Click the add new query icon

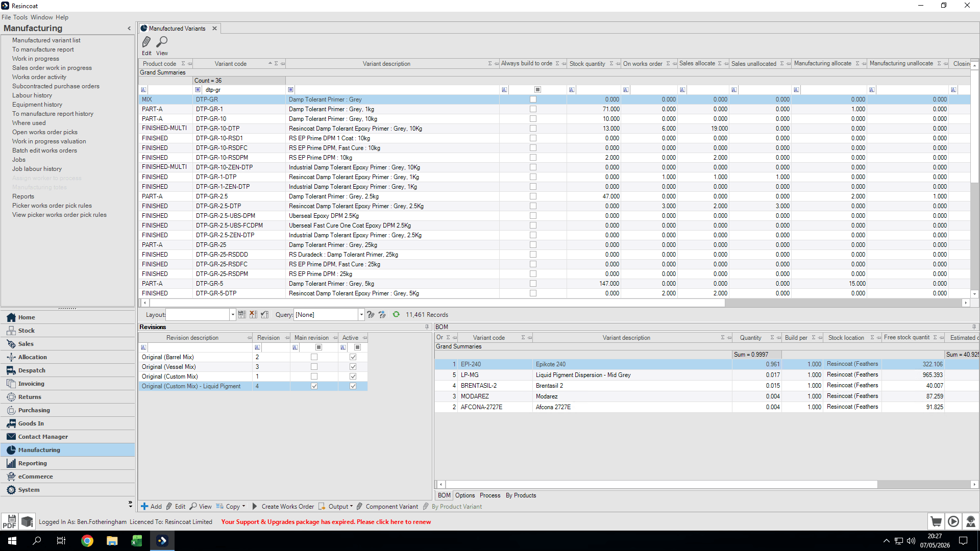[x=382, y=315]
